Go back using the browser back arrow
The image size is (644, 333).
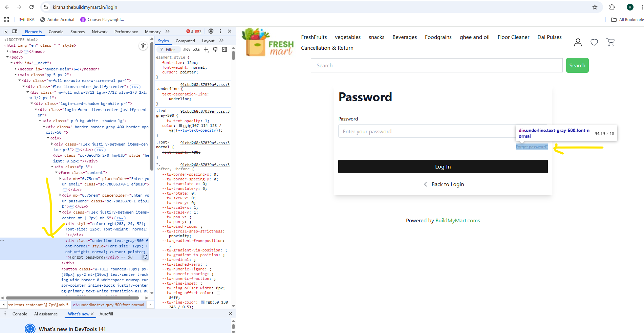[7, 7]
